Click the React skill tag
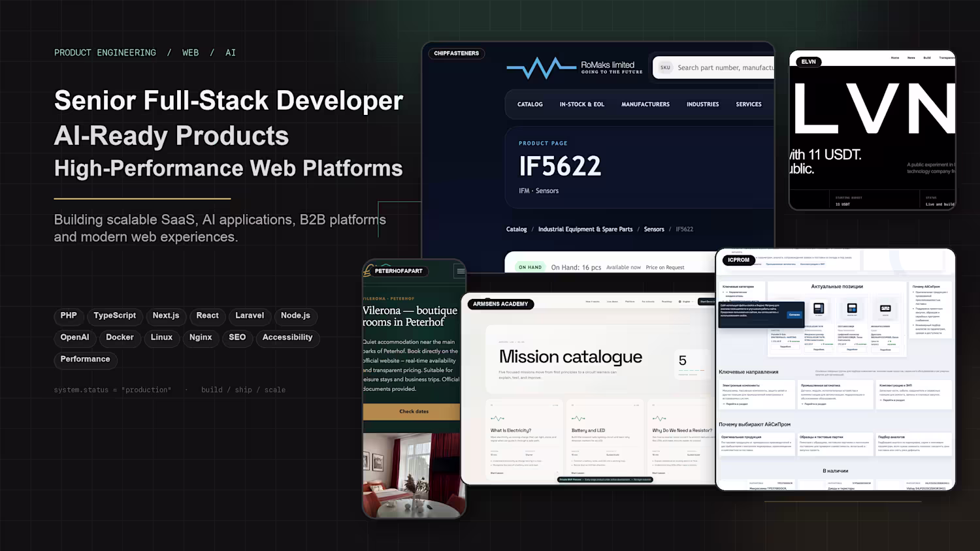Image resolution: width=980 pixels, height=551 pixels. [x=208, y=316]
